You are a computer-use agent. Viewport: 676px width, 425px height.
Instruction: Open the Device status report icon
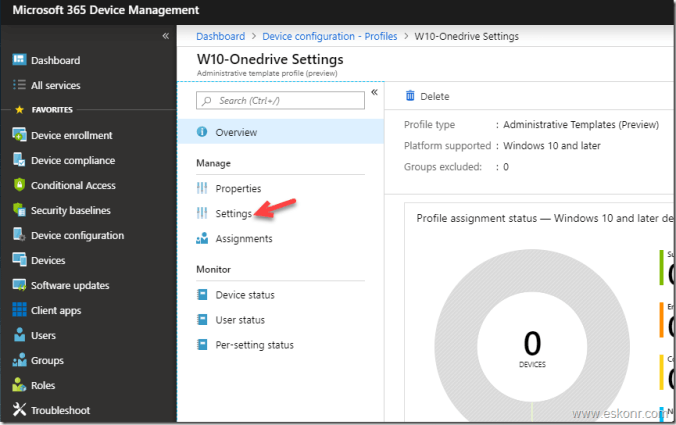pos(202,295)
